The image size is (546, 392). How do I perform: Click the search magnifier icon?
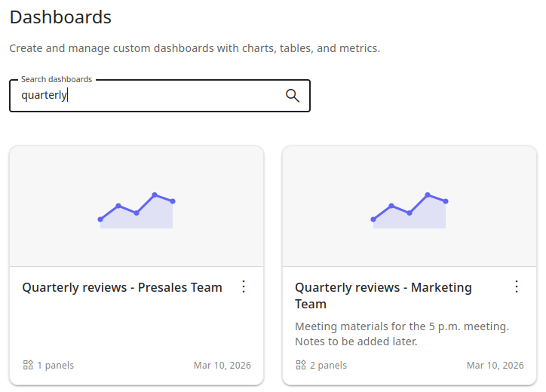click(x=293, y=96)
